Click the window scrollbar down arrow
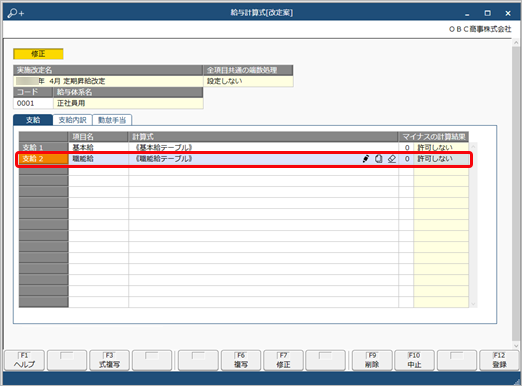This screenshot has width=522, height=386. tap(516, 346)
